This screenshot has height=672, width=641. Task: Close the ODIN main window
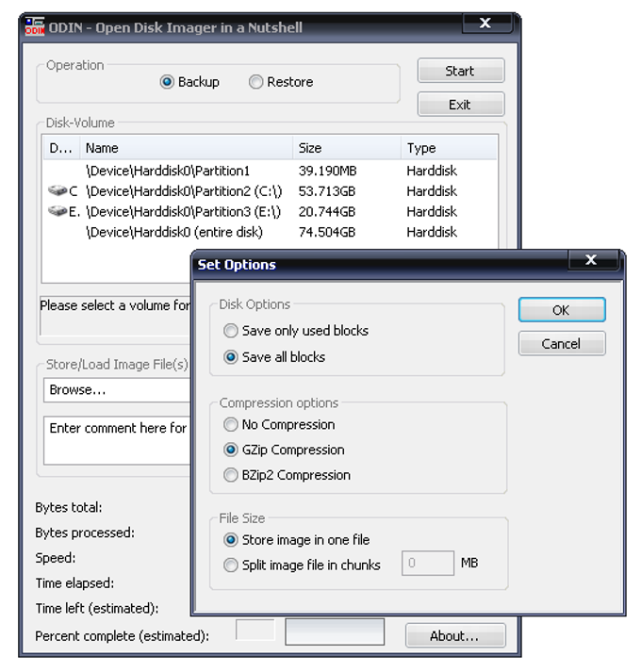[486, 23]
